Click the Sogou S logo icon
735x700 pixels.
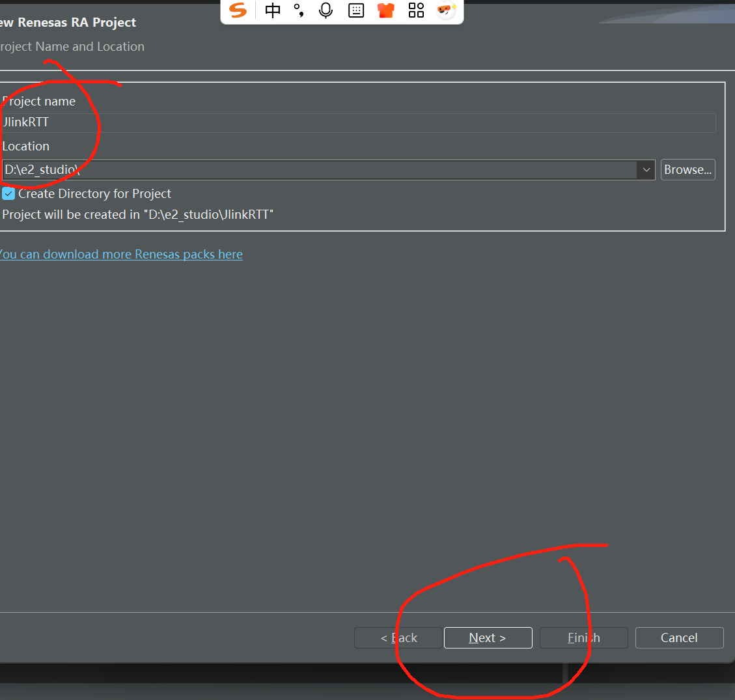(x=238, y=10)
